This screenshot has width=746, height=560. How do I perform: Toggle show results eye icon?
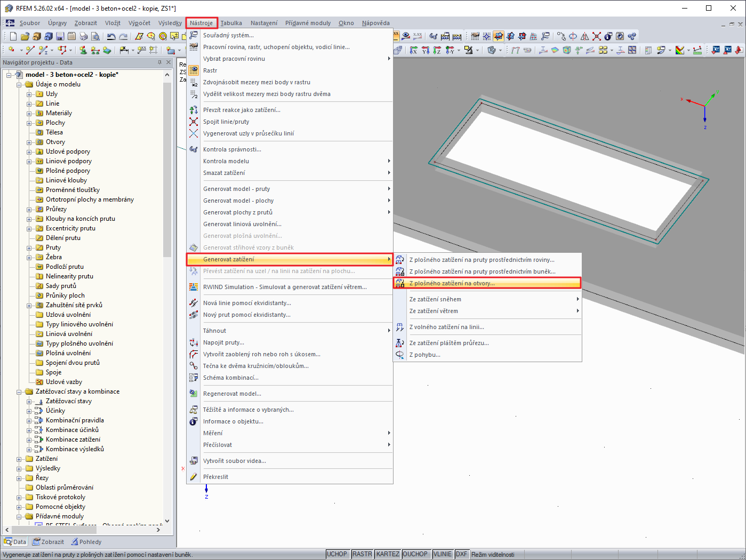(x=406, y=36)
